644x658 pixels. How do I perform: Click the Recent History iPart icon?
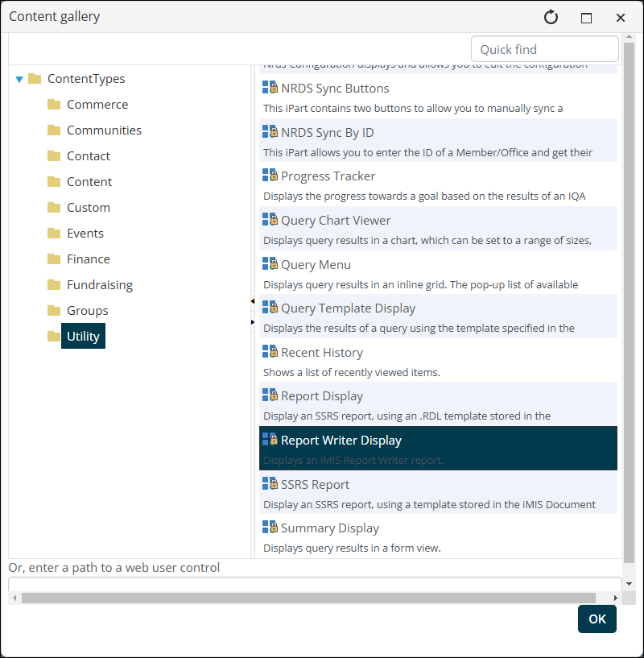pyautogui.click(x=268, y=351)
